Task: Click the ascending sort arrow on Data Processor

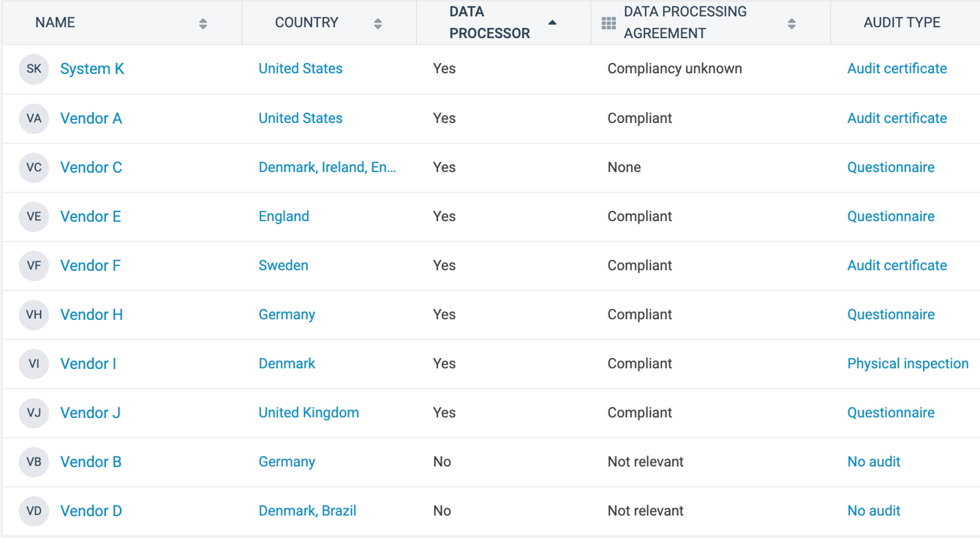Action: point(554,19)
